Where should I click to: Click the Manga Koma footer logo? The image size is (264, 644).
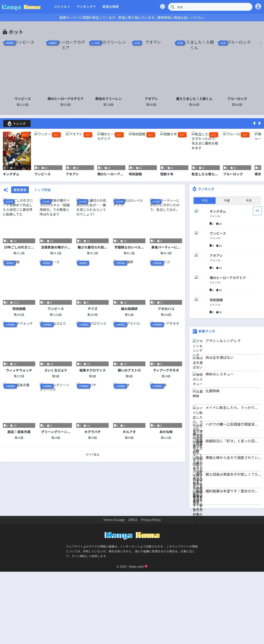tap(132, 535)
